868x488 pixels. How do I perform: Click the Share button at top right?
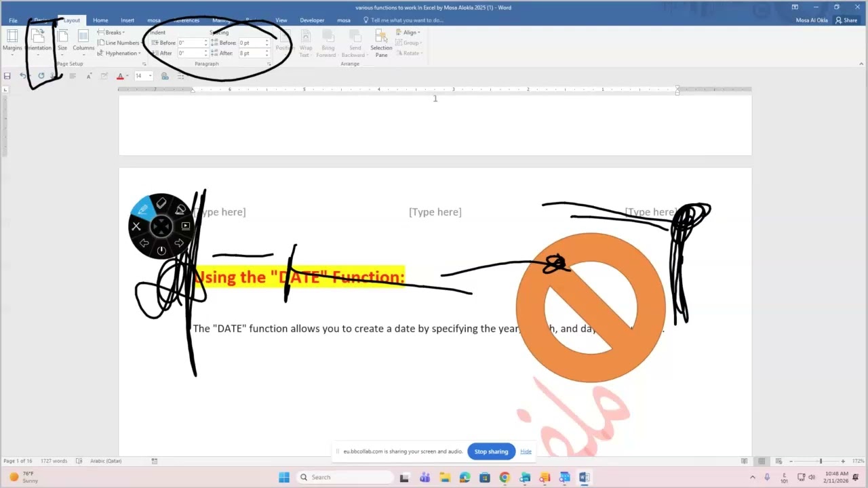tap(846, 20)
